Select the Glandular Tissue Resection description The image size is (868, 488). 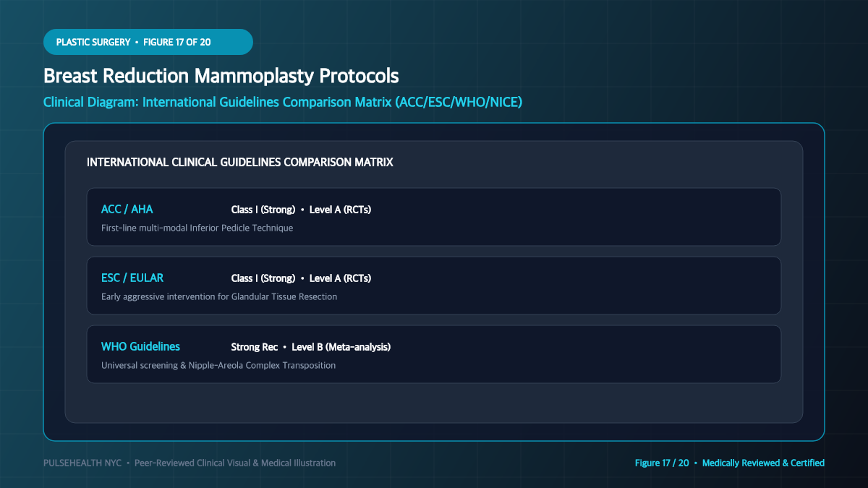tap(219, 296)
